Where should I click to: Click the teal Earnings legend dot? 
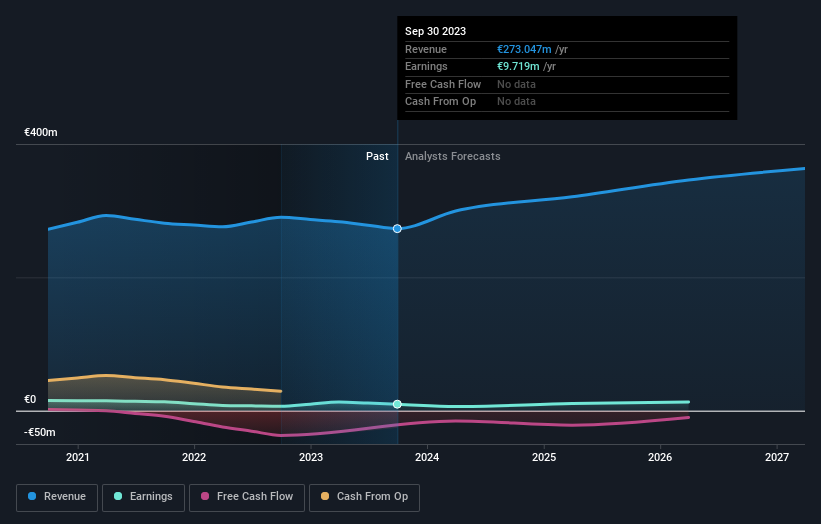(118, 496)
